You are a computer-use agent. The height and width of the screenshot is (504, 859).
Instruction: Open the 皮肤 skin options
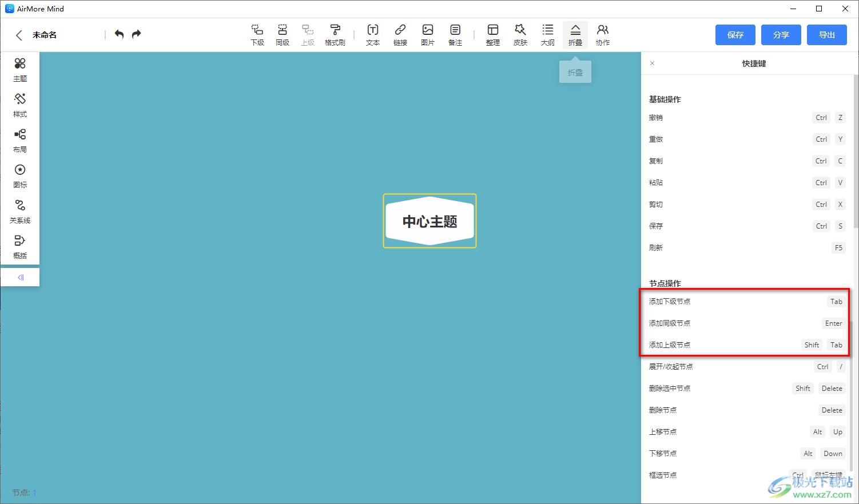click(520, 35)
